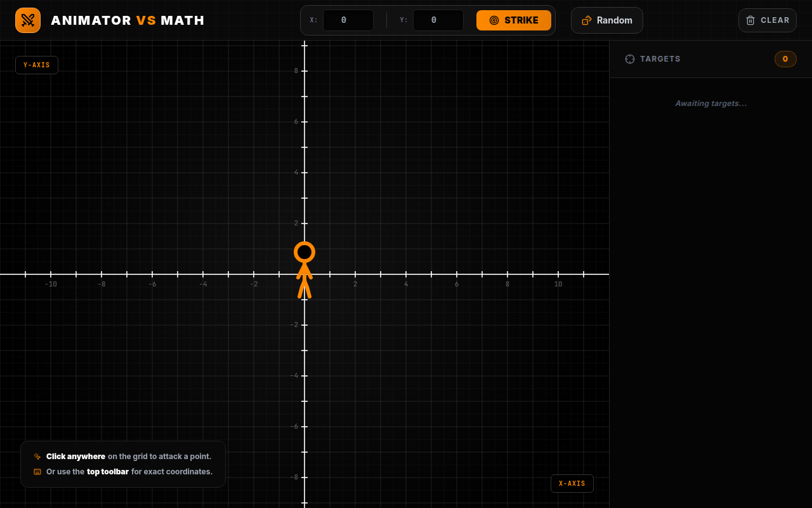812x508 pixels.
Task: Focus the Y coordinate input field
Action: click(x=438, y=20)
